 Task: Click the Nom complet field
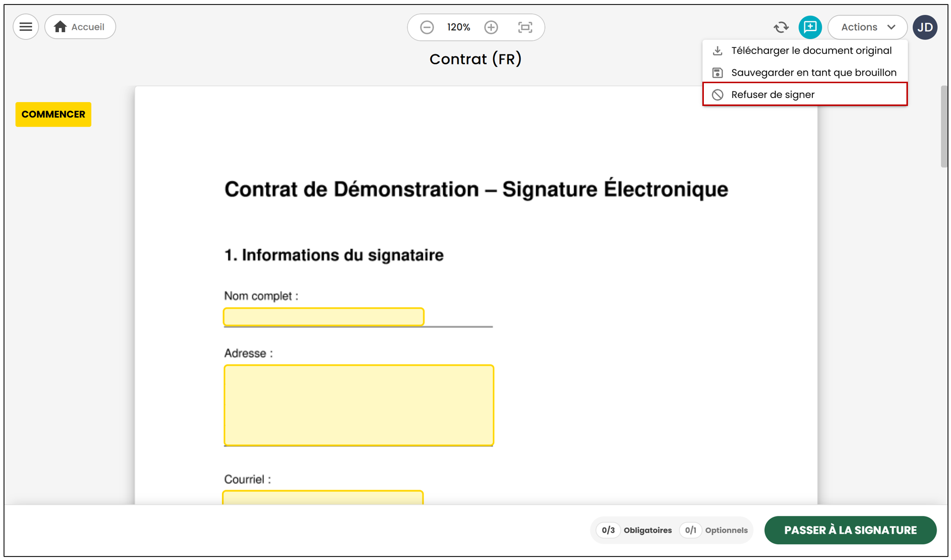coord(323,317)
